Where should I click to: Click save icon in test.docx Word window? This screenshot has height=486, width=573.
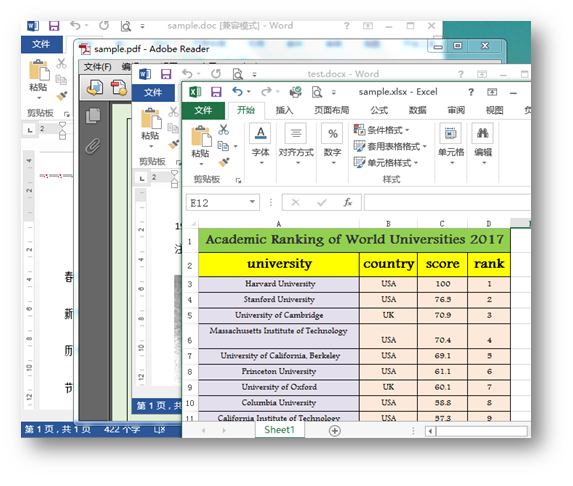166,74
